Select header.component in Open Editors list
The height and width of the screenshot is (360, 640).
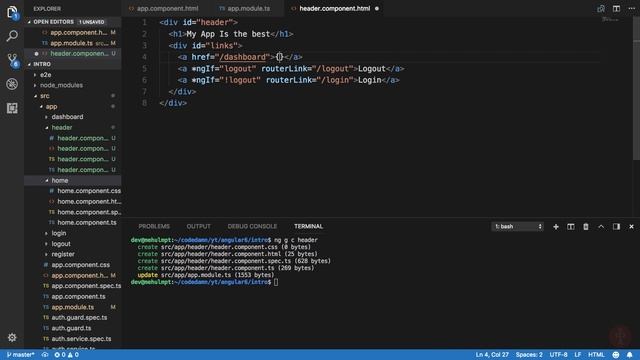[73, 54]
